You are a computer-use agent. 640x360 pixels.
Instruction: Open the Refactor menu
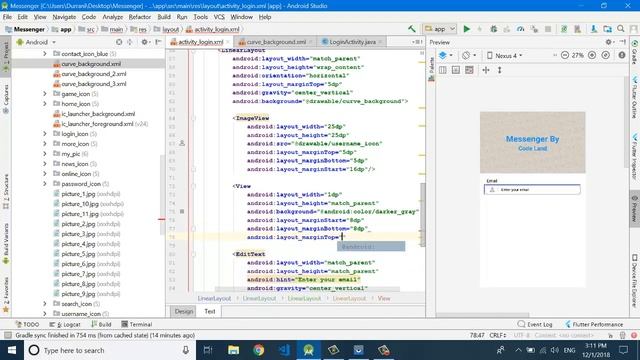(x=140, y=17)
